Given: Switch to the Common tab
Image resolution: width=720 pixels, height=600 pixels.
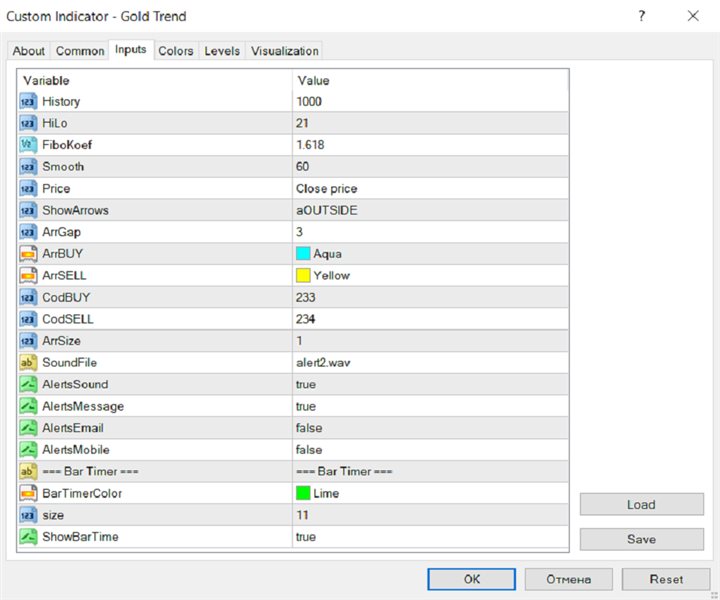Looking at the screenshot, I should click(x=80, y=51).
